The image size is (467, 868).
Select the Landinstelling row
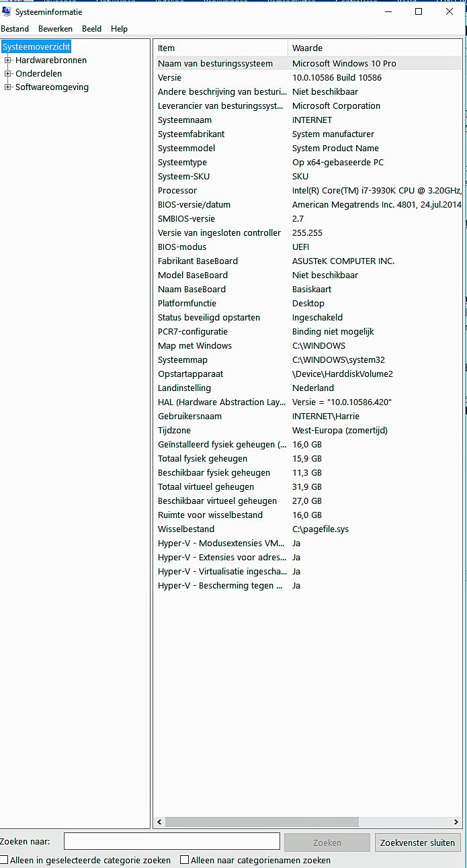click(309, 388)
